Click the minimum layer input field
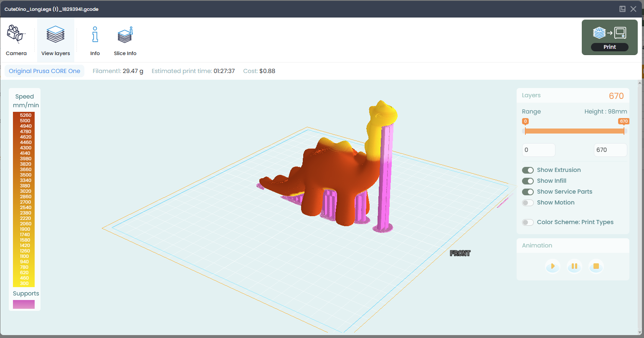Image resolution: width=644 pixels, height=338 pixels. [539, 150]
